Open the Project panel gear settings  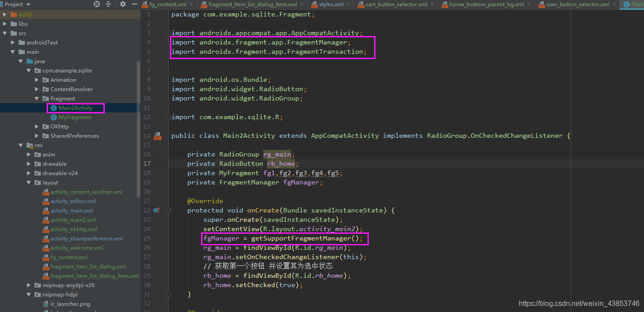point(123,4)
